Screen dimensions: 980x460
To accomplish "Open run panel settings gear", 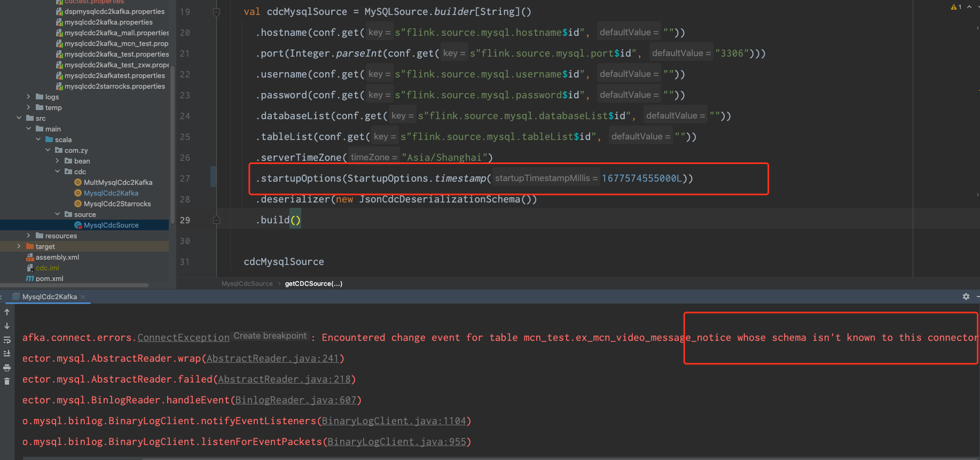I will 966,297.
